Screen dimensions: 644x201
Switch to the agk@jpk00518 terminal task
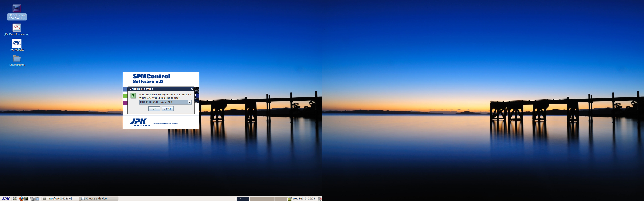pos(61,199)
